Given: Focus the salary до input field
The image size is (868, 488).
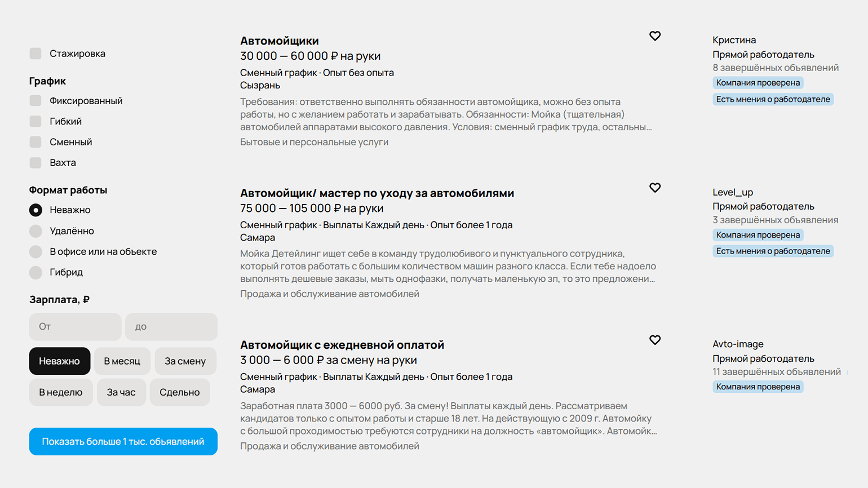Looking at the screenshot, I should click(x=171, y=327).
